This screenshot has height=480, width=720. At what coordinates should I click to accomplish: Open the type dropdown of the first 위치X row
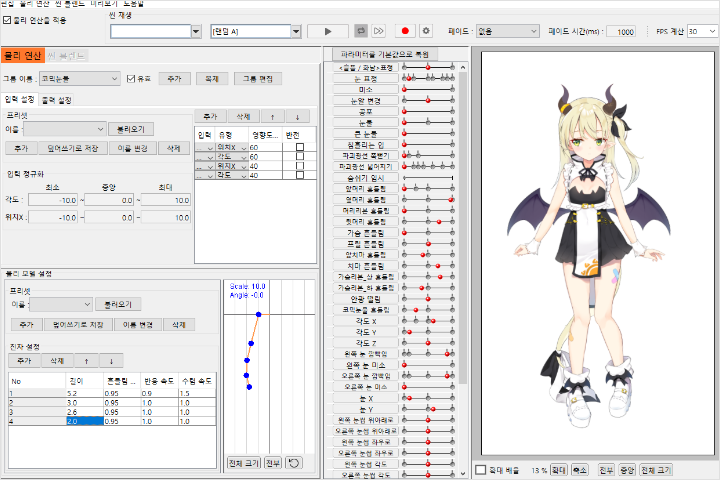click(244, 147)
